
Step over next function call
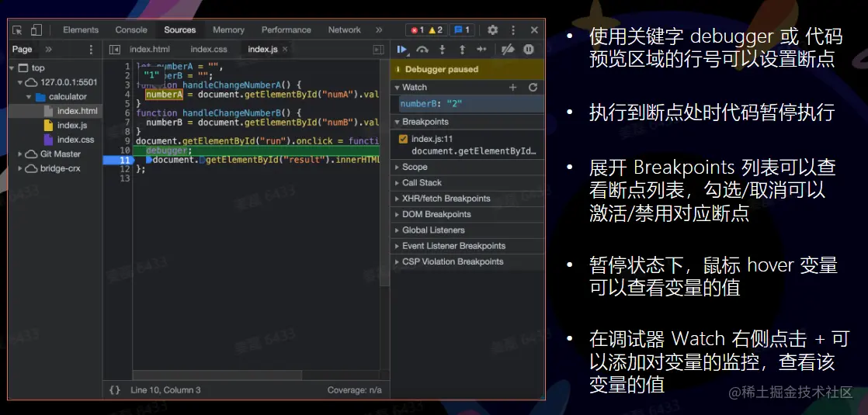pyautogui.click(x=422, y=49)
